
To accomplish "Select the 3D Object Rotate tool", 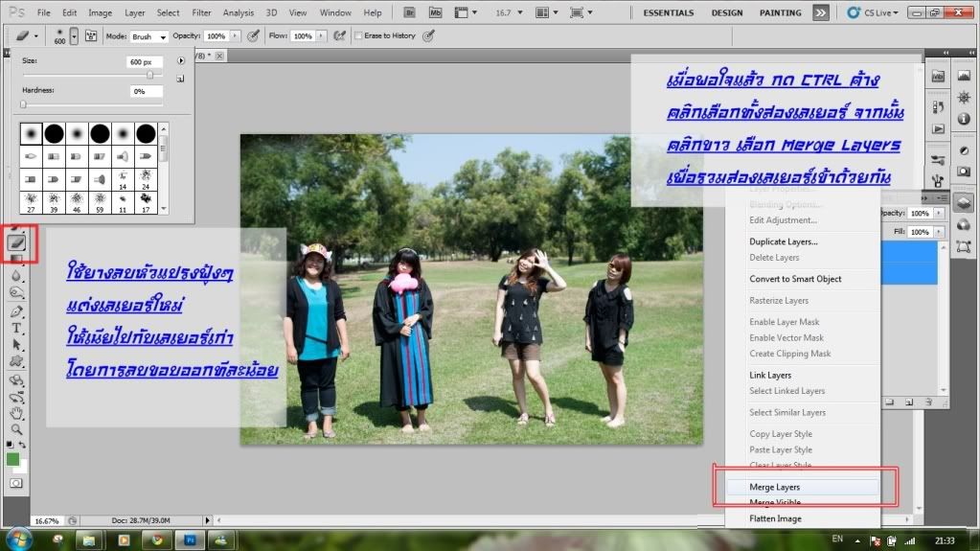I will click(17, 380).
